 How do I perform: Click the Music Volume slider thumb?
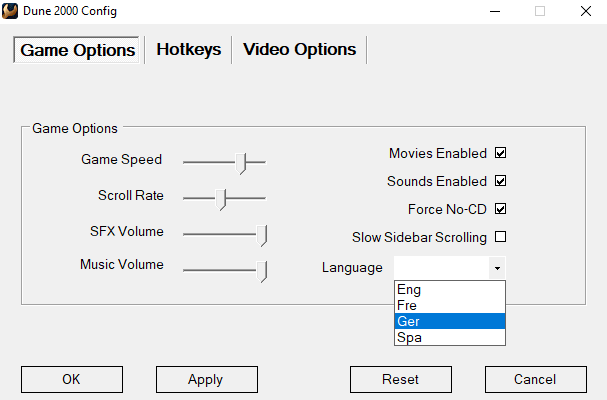coord(263,270)
